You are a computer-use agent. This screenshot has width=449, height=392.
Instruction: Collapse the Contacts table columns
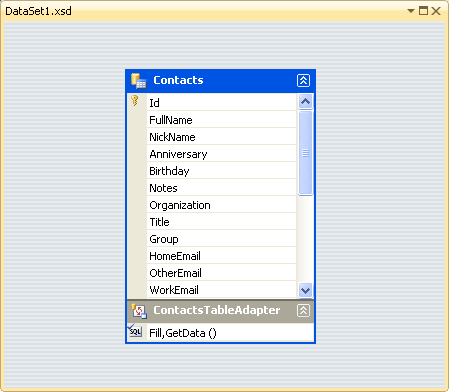[303, 80]
